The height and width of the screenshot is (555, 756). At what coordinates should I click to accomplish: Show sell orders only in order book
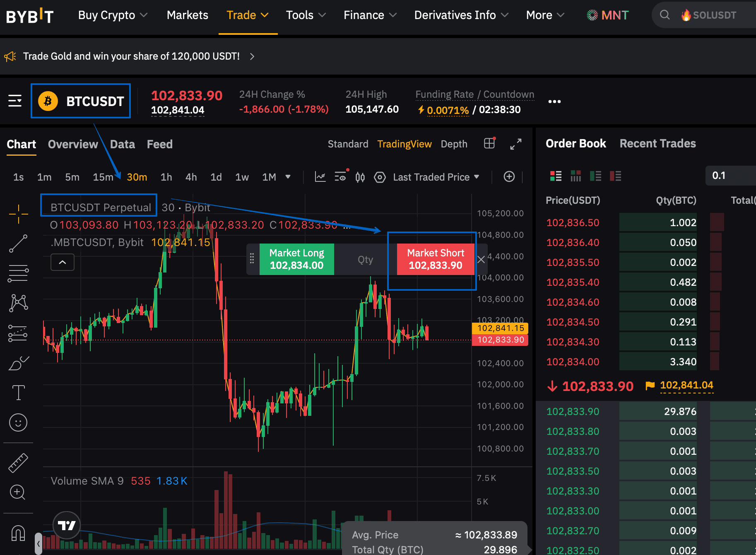tap(615, 176)
